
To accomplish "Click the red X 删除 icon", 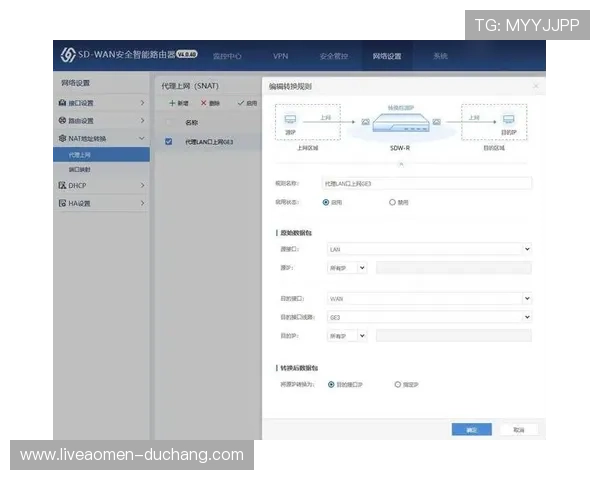I will 204,103.
